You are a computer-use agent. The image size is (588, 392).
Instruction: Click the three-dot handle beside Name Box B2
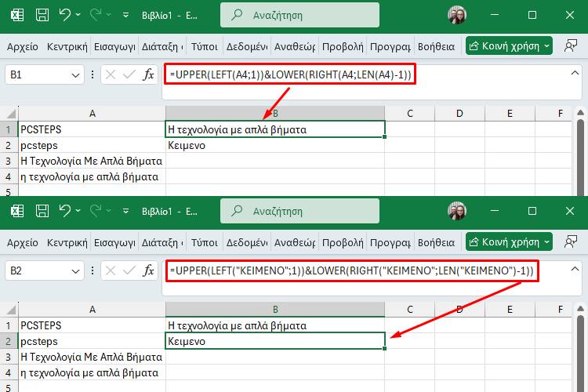[x=93, y=270]
